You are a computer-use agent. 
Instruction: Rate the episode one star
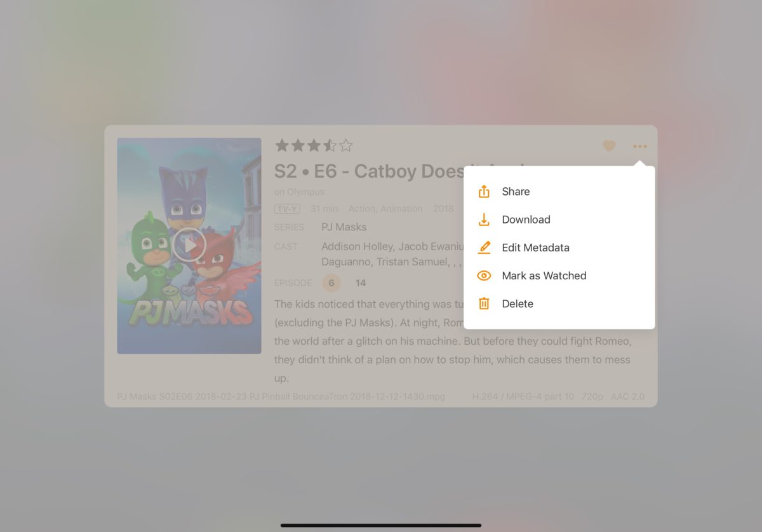pos(282,146)
